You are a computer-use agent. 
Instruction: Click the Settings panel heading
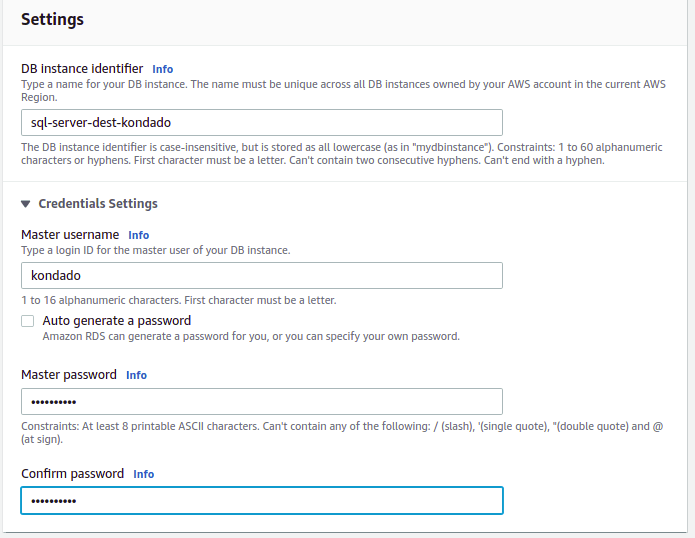coord(52,19)
